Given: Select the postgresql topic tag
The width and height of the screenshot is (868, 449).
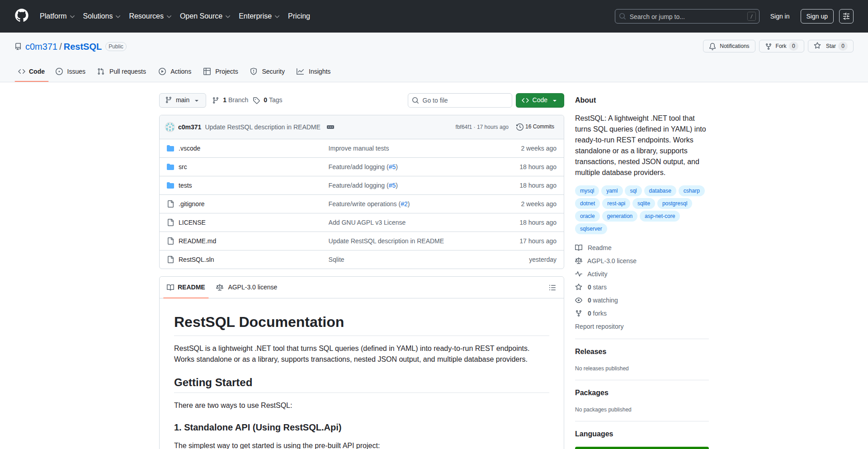Looking at the screenshot, I should (674, 203).
